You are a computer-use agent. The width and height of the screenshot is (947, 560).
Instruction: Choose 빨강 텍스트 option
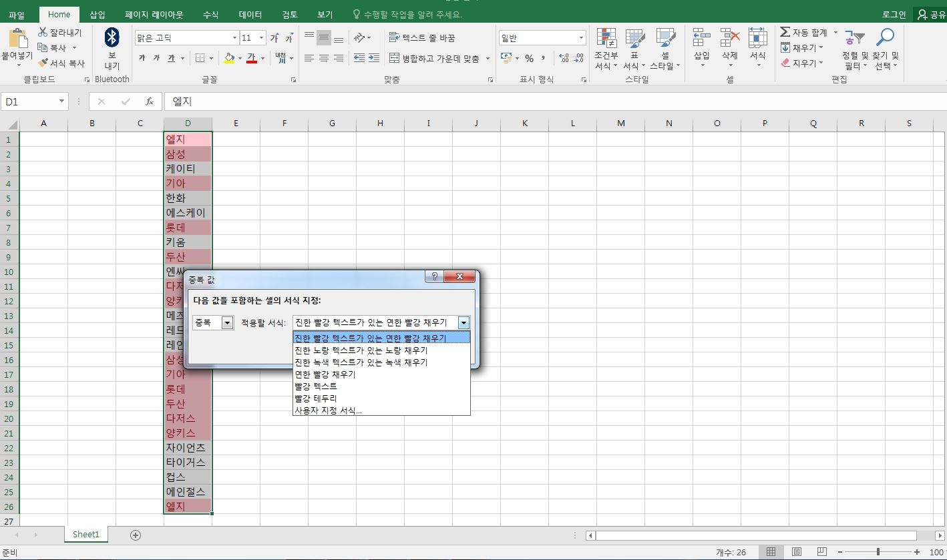point(381,386)
